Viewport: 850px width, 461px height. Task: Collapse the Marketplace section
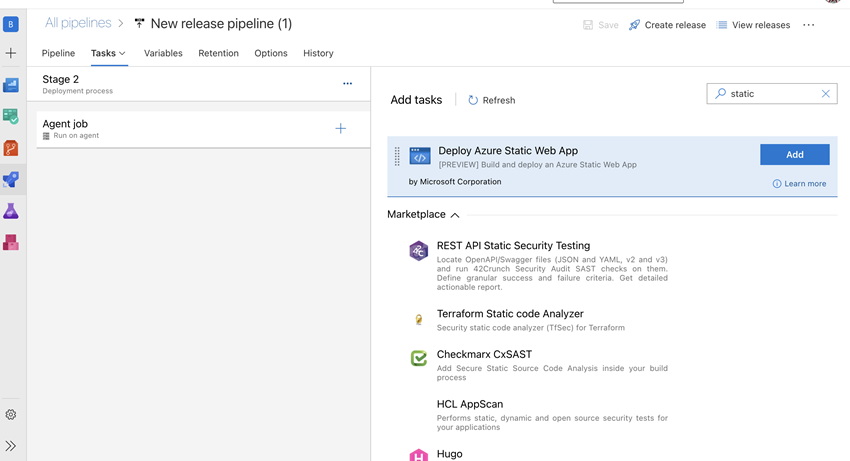click(455, 215)
